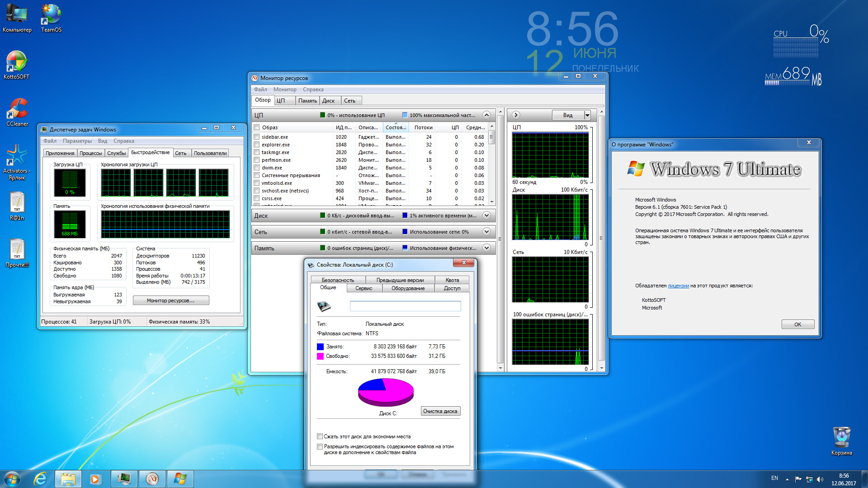Image resolution: width=868 pixels, height=488 pixels.
Task: Open the Безопасность tab in disk properties
Action: pyautogui.click(x=338, y=280)
